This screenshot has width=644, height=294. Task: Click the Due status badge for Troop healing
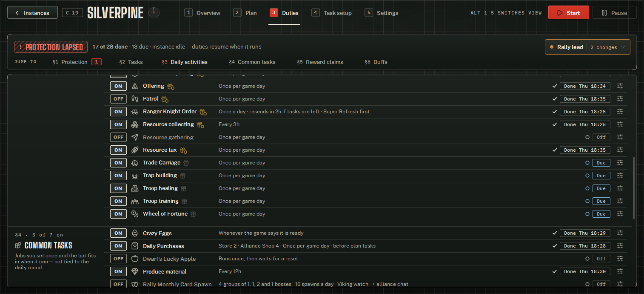[x=601, y=188]
